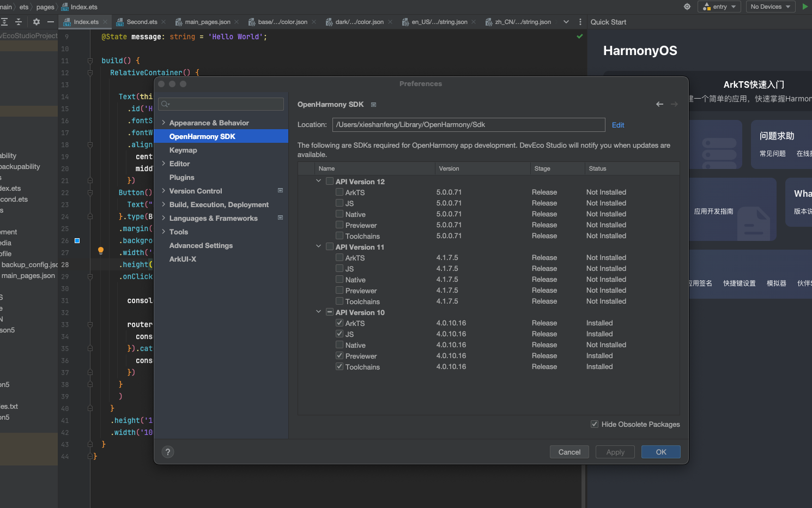The image size is (812, 508).
Task: Expand Version Control settings category
Action: click(163, 191)
